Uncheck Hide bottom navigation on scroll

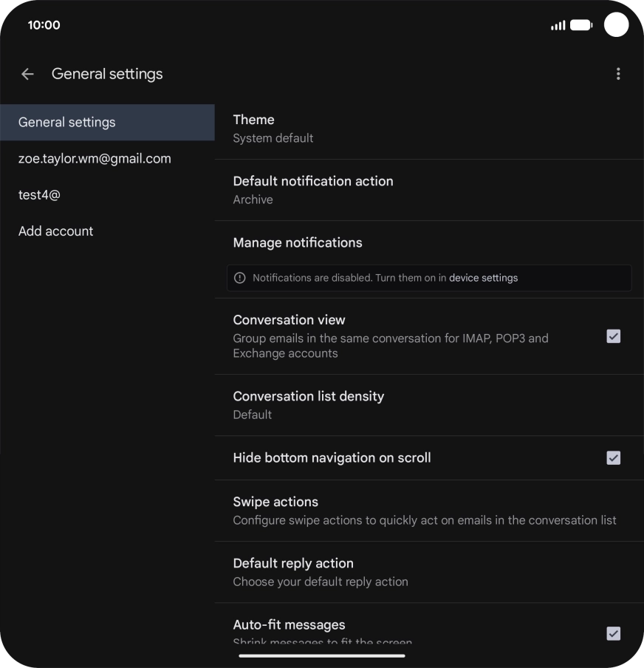[x=613, y=458]
